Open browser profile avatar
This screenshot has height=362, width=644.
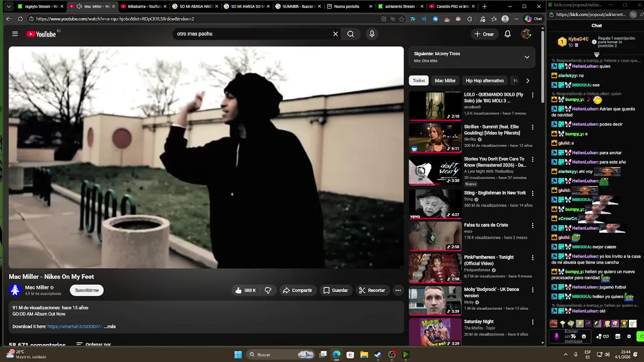(505, 19)
